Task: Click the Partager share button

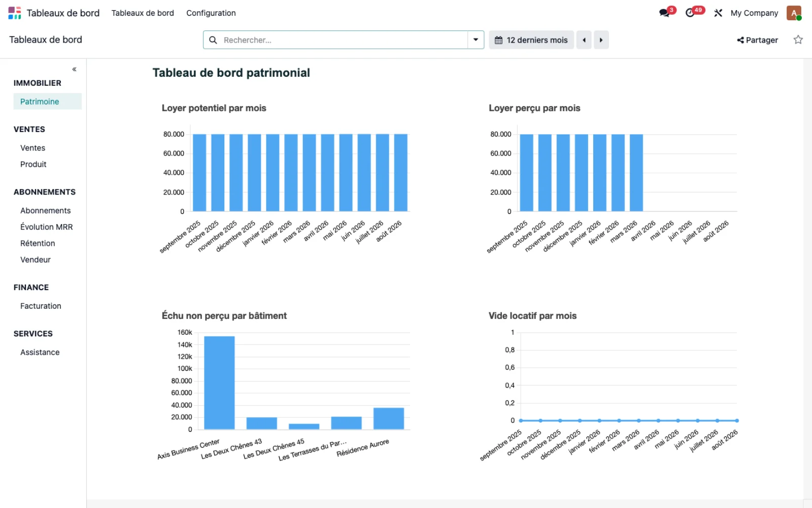Action: click(x=758, y=40)
